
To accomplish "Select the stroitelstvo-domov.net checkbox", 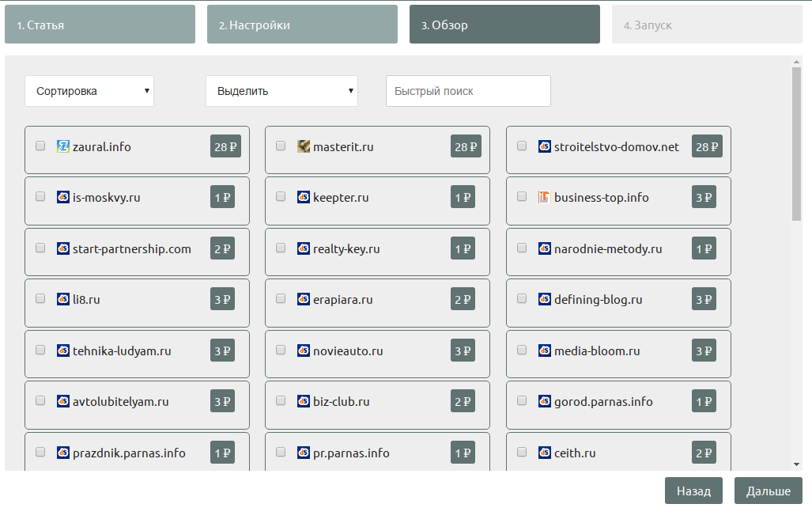I will click(x=522, y=146).
